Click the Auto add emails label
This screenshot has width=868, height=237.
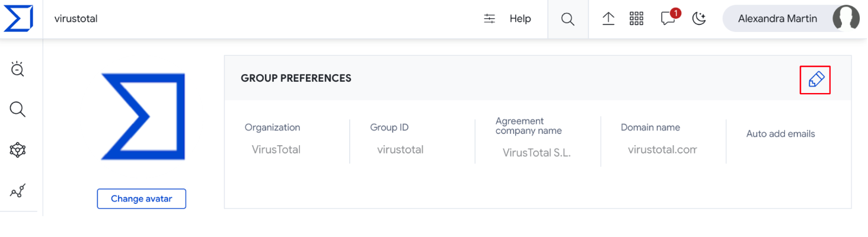pos(781,134)
